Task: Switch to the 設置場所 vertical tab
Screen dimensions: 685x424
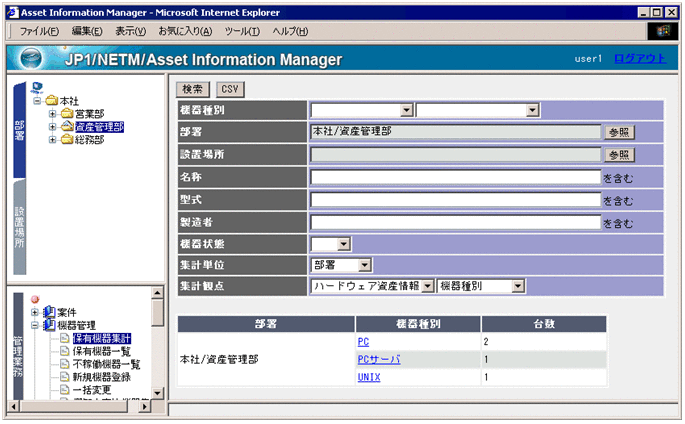Action: [20, 227]
